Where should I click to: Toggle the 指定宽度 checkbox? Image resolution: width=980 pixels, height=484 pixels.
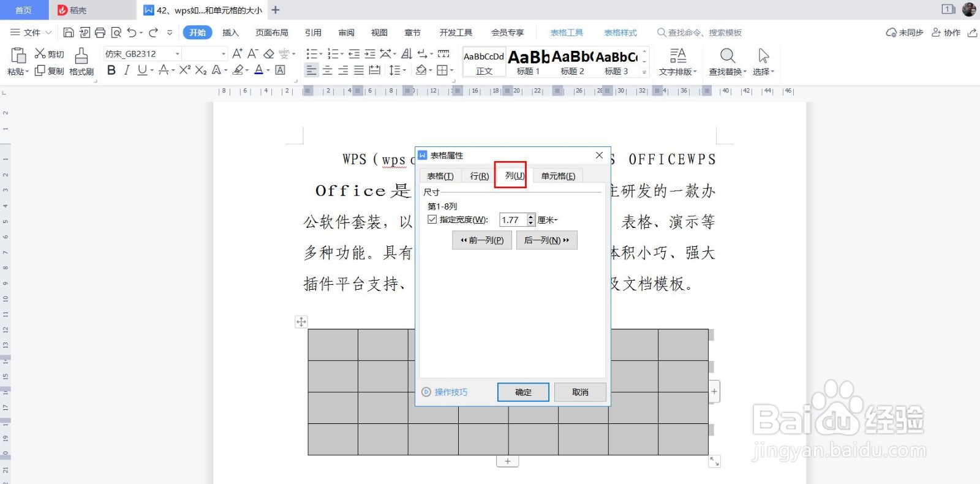[x=432, y=219]
